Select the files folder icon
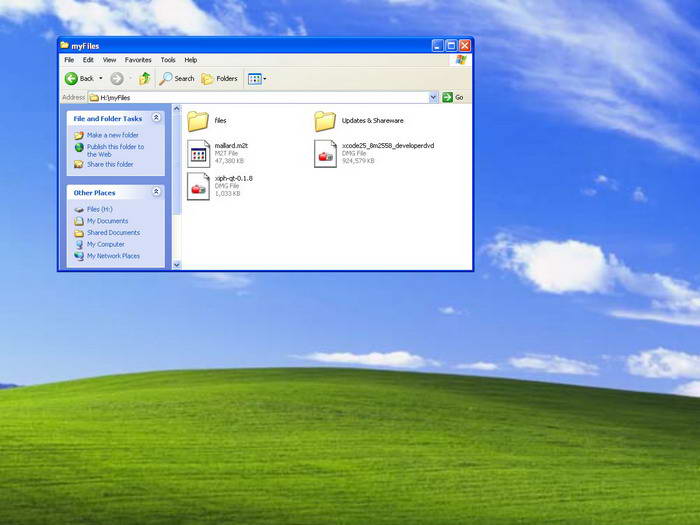This screenshot has height=525, width=700. click(198, 121)
